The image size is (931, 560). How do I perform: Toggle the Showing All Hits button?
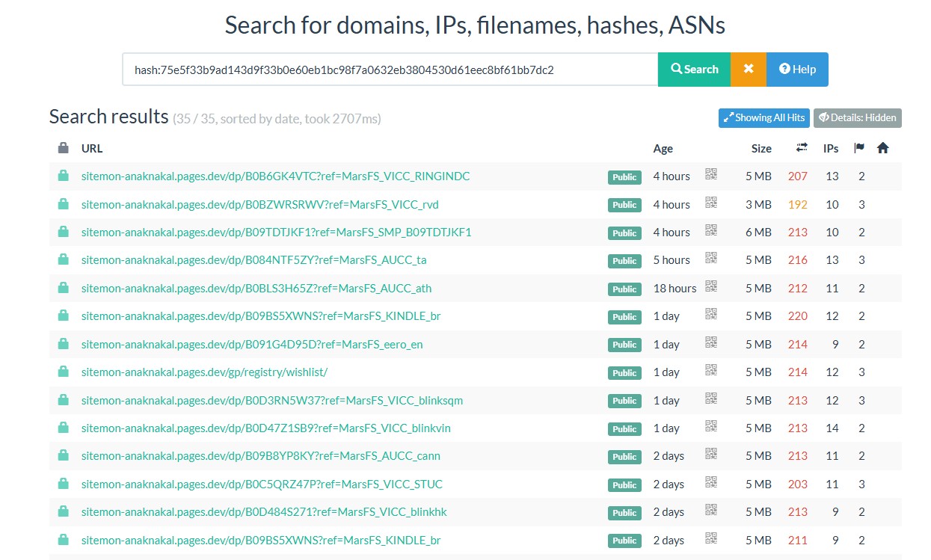click(763, 117)
